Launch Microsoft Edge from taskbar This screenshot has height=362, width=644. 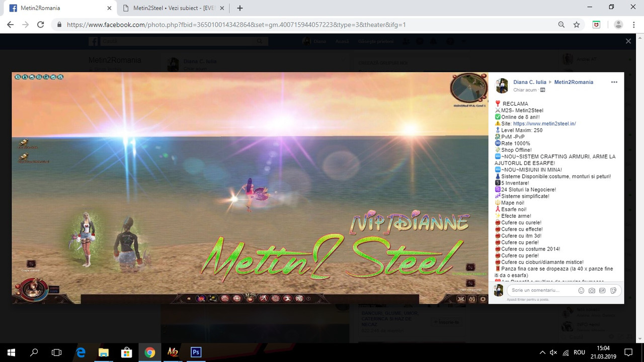80,352
